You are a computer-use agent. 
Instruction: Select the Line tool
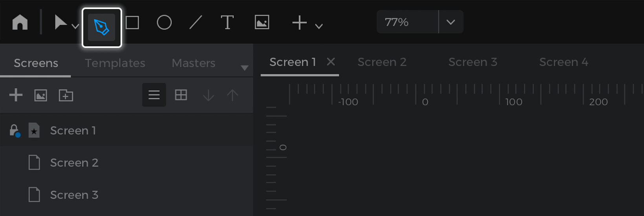196,22
